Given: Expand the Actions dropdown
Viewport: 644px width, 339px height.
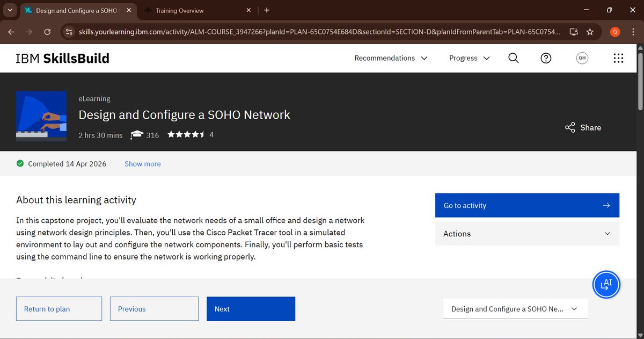Looking at the screenshot, I should click(527, 234).
